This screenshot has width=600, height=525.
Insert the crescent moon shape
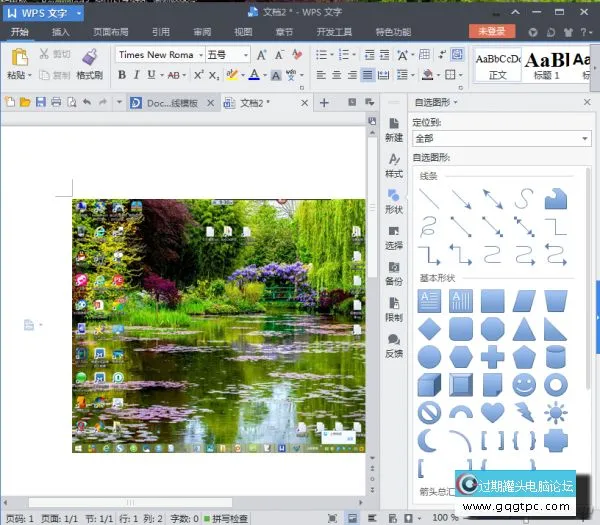429,440
